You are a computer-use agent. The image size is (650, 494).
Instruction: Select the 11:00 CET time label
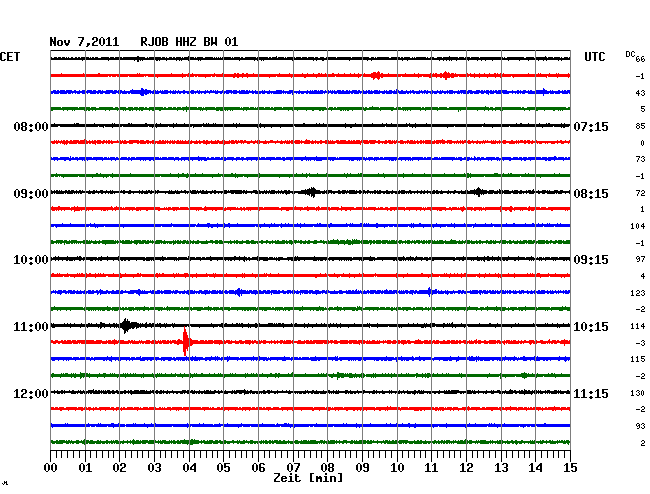click(x=31, y=327)
